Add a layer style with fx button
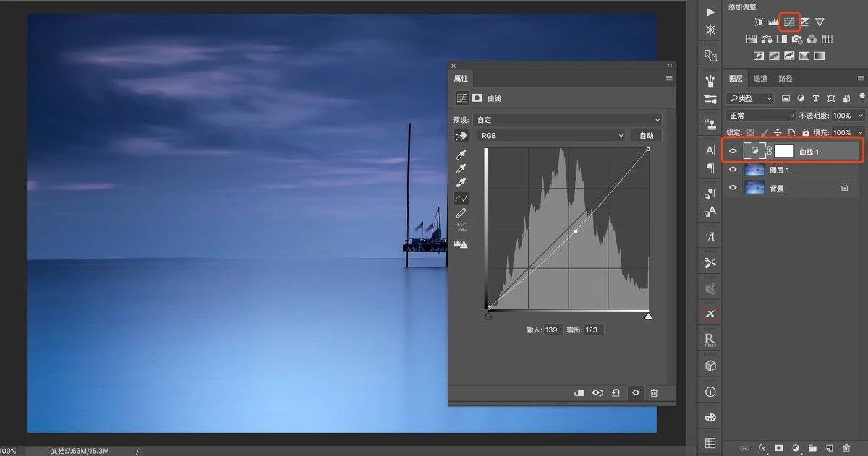868x456 pixels. point(762,448)
